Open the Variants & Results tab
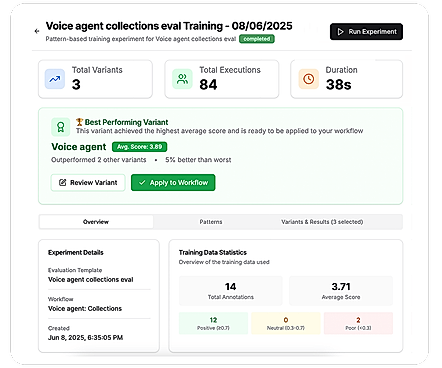 pos(322,222)
